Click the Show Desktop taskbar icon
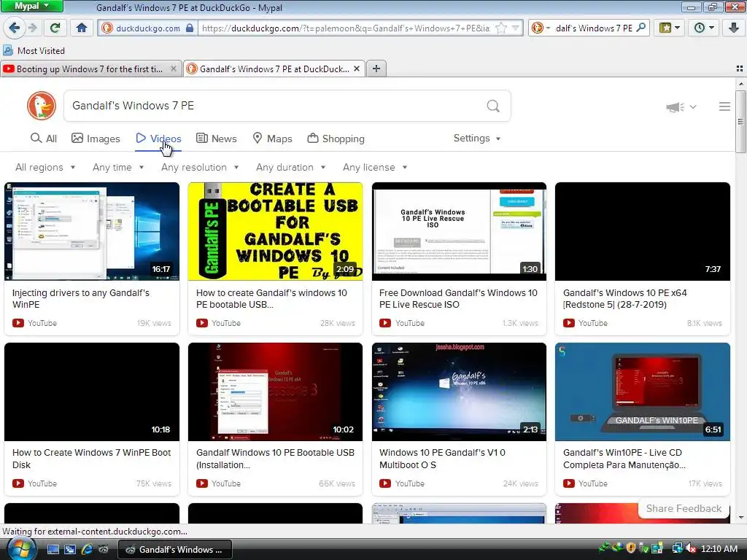This screenshot has width=747, height=560. [53, 550]
